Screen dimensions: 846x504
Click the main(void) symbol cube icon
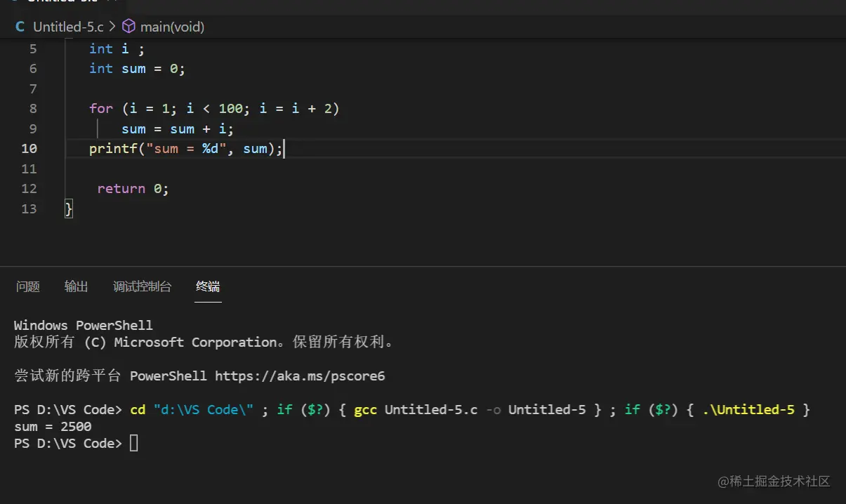(x=128, y=27)
